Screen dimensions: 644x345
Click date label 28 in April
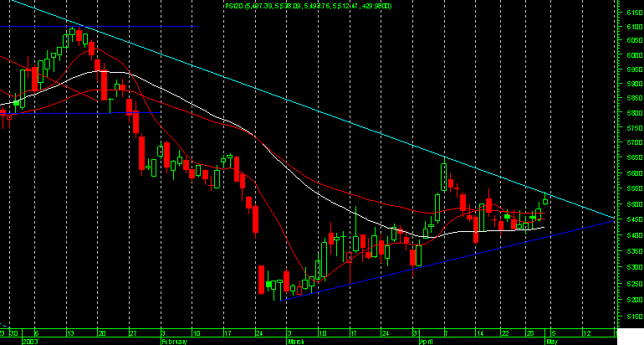tap(530, 333)
